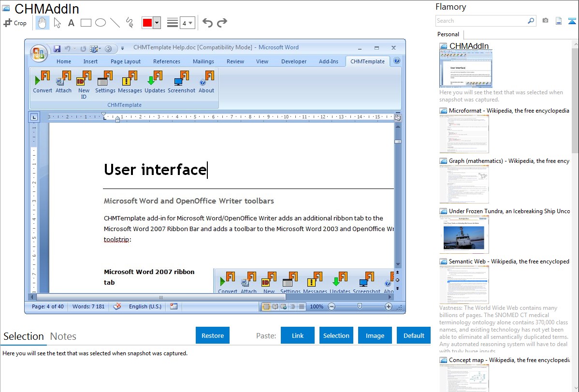
Task: Click the Screenshot ribbon icon
Action: [181, 82]
